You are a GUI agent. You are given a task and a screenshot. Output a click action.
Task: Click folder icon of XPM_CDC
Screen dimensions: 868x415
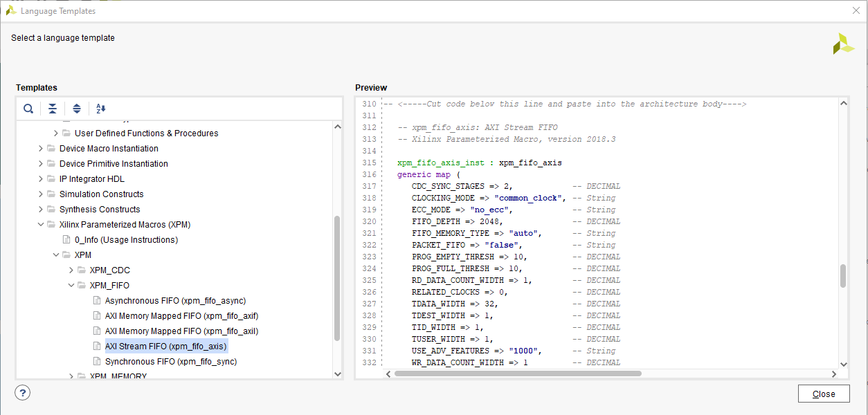[82, 270]
